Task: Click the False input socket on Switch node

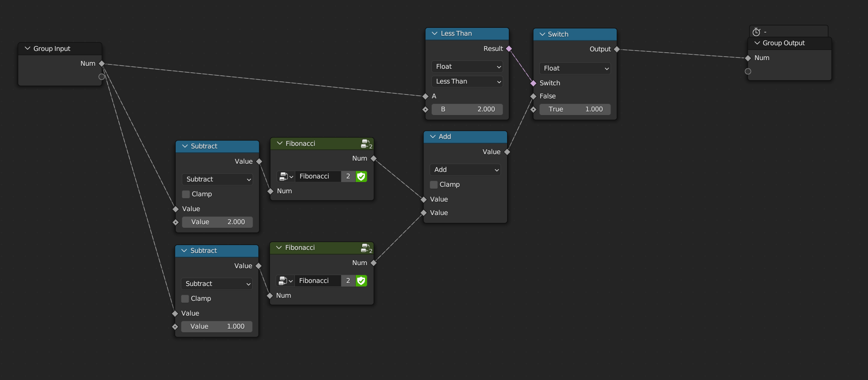Action: pos(533,96)
